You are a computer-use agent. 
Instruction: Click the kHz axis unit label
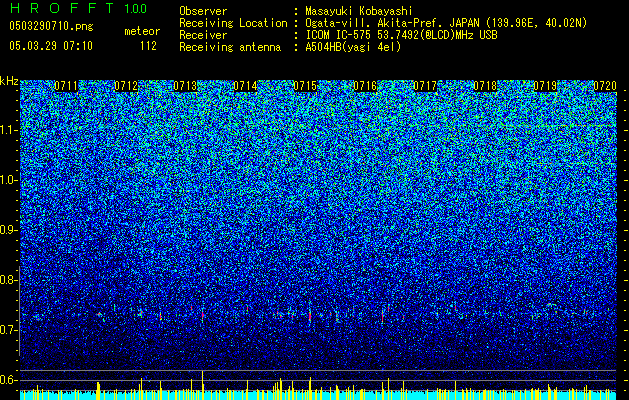[x=9, y=81]
